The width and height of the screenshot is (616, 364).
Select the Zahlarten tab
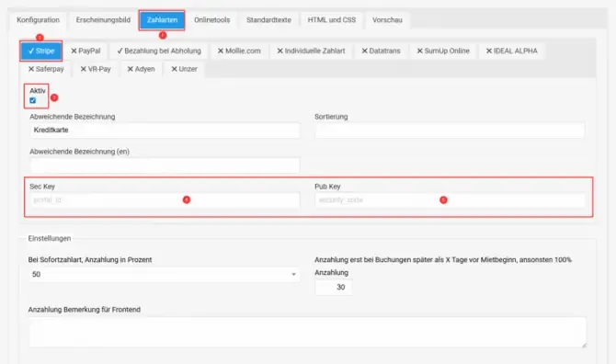point(162,20)
